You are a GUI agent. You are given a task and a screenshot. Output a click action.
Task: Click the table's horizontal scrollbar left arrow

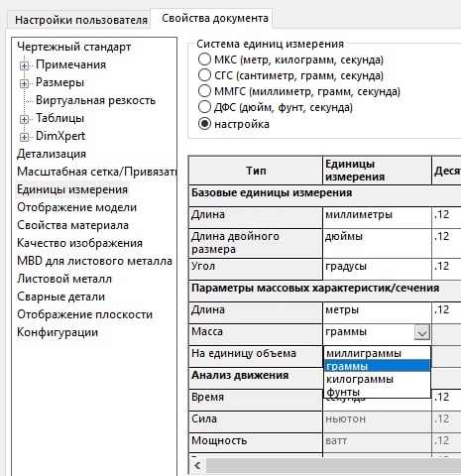pyautogui.click(x=197, y=466)
